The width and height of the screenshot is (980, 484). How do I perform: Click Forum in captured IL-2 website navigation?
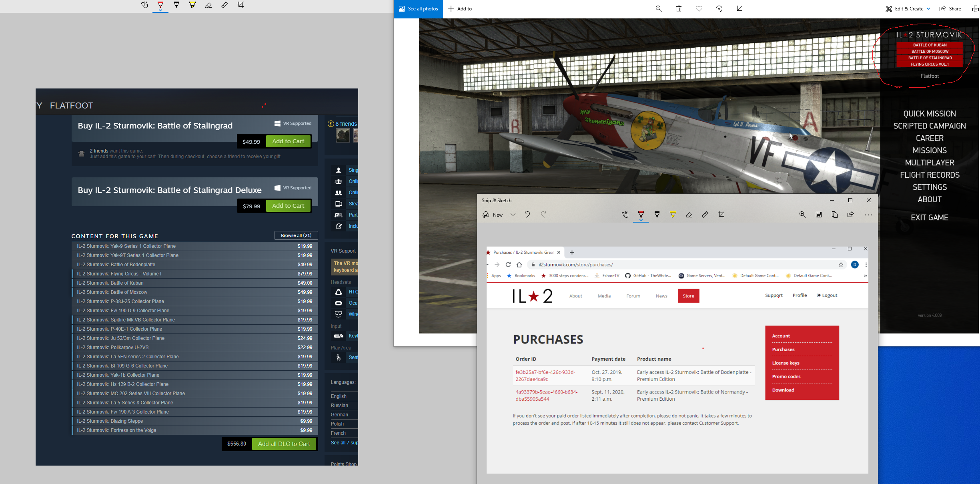pos(633,296)
